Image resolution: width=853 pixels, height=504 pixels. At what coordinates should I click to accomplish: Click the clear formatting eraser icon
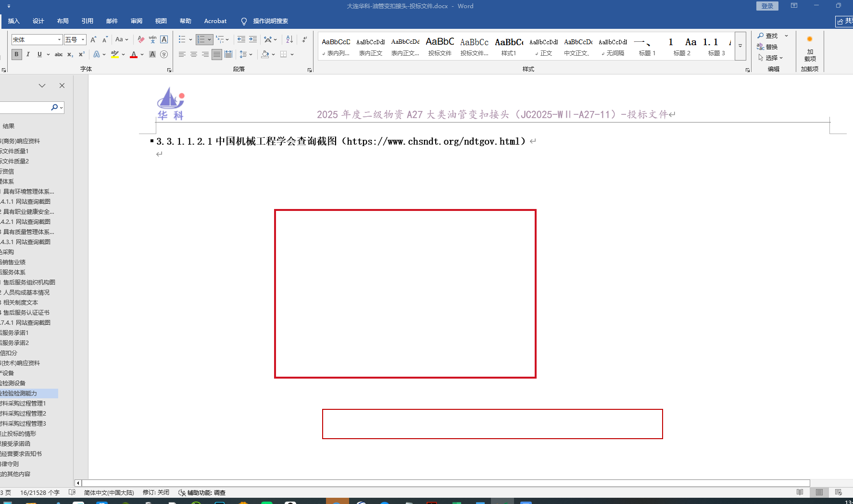141,39
